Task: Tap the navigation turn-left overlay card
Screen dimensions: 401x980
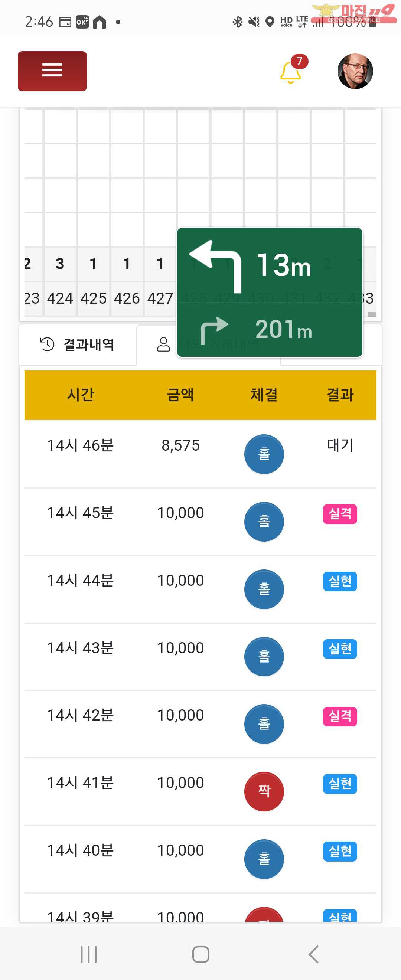Action: coord(270,292)
